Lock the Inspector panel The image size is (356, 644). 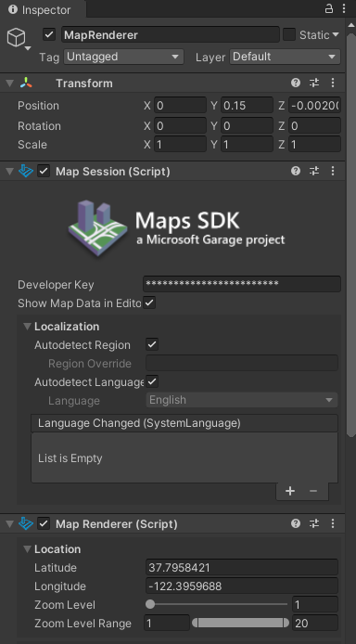(329, 8)
